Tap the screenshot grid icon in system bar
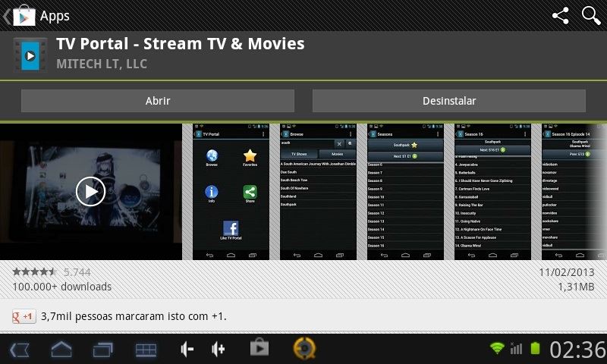This screenshot has height=364, width=607. click(146, 350)
